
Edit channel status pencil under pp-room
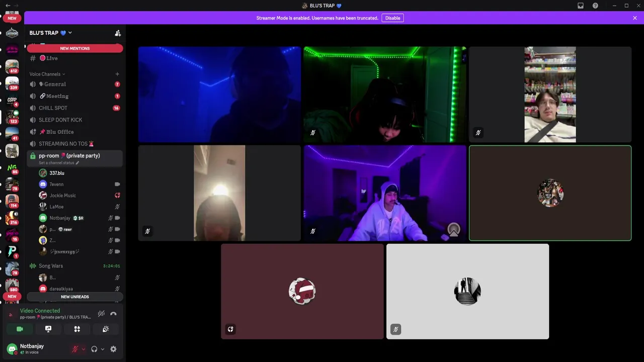[x=77, y=163]
